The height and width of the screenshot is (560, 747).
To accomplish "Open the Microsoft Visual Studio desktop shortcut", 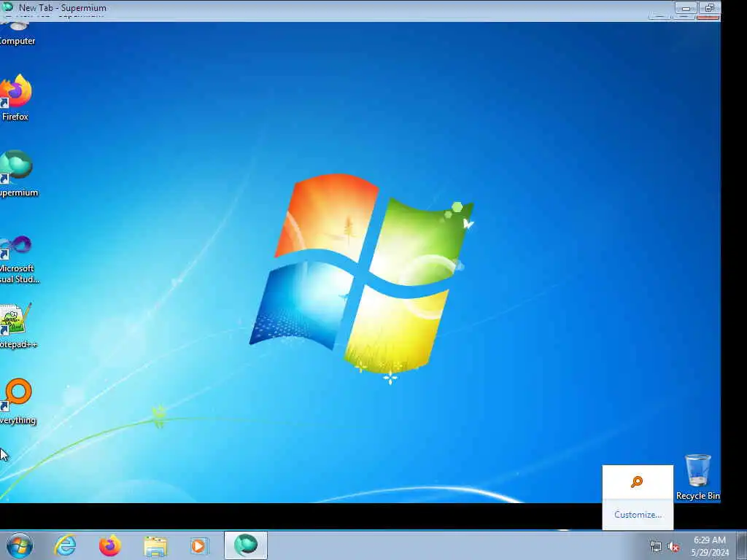I will (18, 260).
